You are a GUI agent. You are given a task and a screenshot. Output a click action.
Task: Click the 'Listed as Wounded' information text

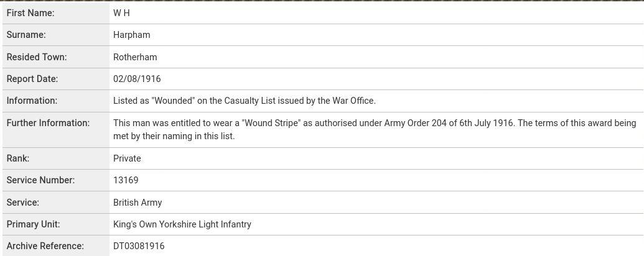tap(245, 101)
